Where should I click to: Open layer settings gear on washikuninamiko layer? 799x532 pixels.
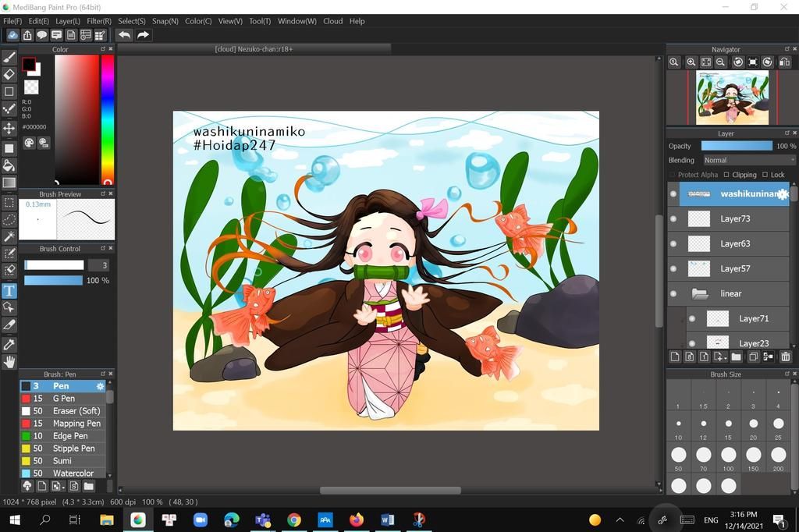tap(783, 193)
